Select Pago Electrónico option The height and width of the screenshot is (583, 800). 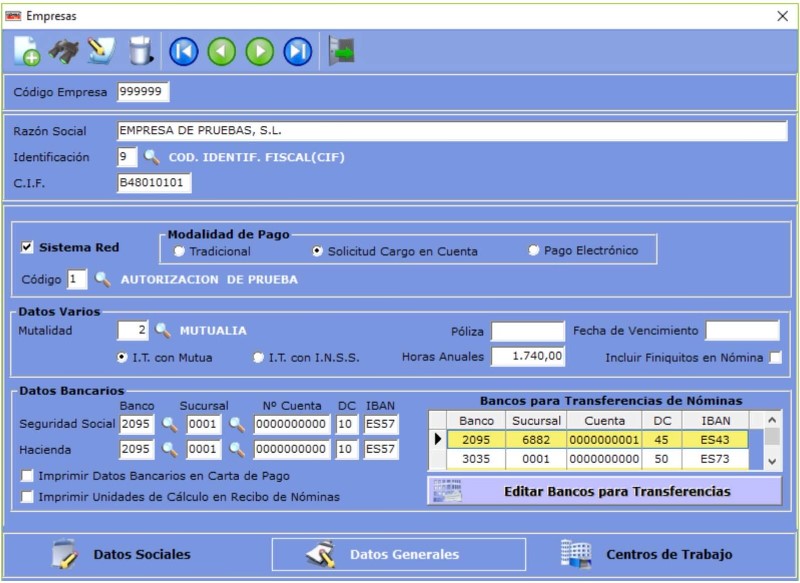point(533,250)
